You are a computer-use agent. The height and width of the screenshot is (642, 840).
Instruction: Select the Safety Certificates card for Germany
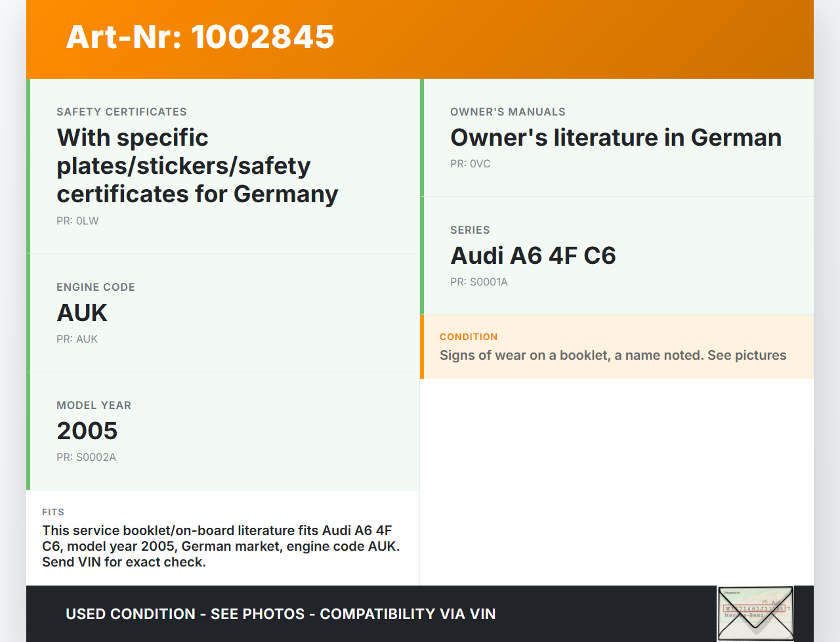223,166
